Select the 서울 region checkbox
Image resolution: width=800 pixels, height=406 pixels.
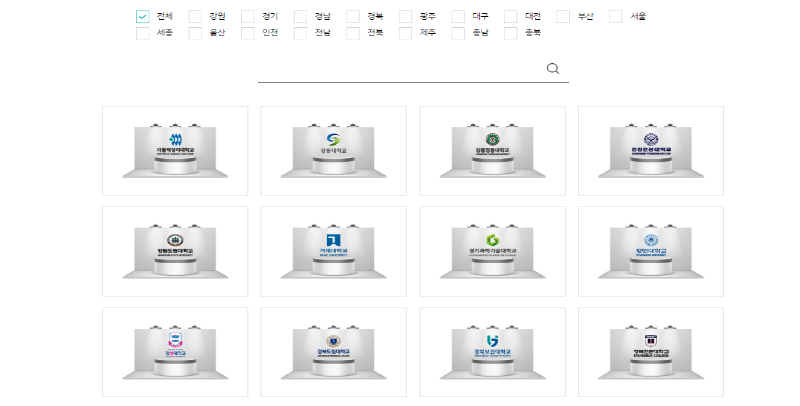click(x=615, y=16)
